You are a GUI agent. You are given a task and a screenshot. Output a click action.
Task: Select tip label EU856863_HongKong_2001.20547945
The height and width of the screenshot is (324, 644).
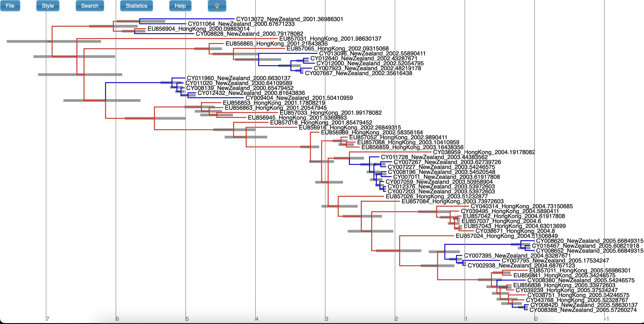(x=276, y=108)
